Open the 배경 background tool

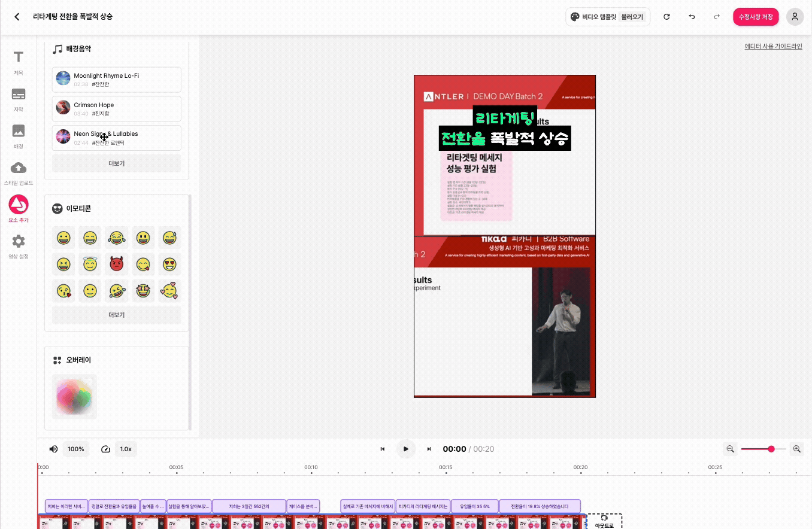coord(19,136)
